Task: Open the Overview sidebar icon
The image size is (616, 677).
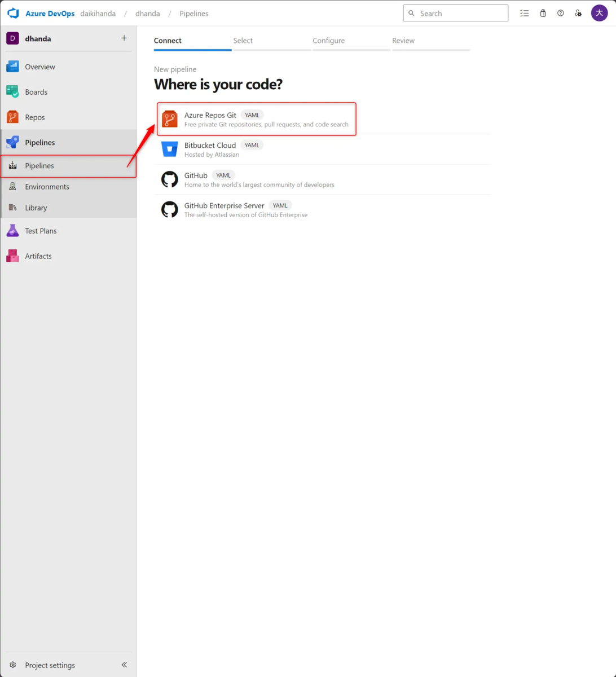Action: pyautogui.click(x=12, y=67)
